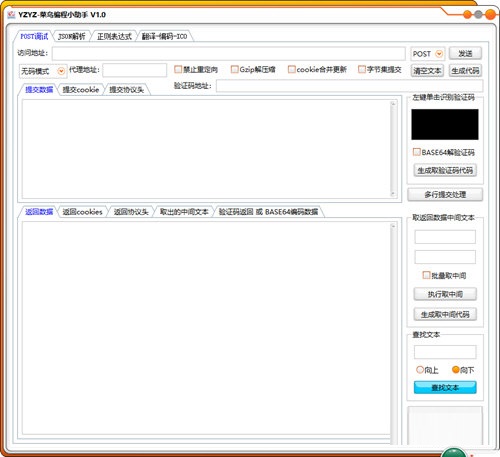Check the cookie合并更新 option

pyautogui.click(x=292, y=69)
